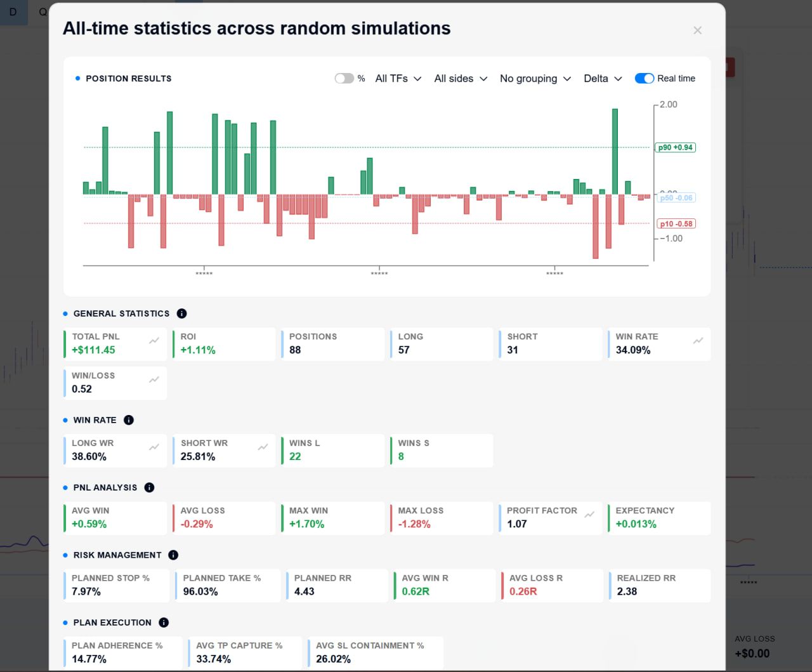
Task: Click the Realized RR value 2.38
Action: pos(627,591)
